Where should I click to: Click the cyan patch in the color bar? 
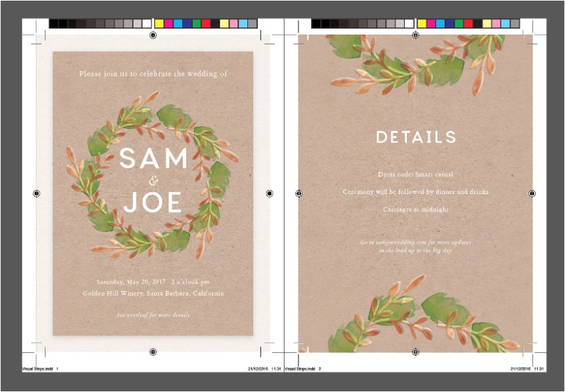coord(179,22)
